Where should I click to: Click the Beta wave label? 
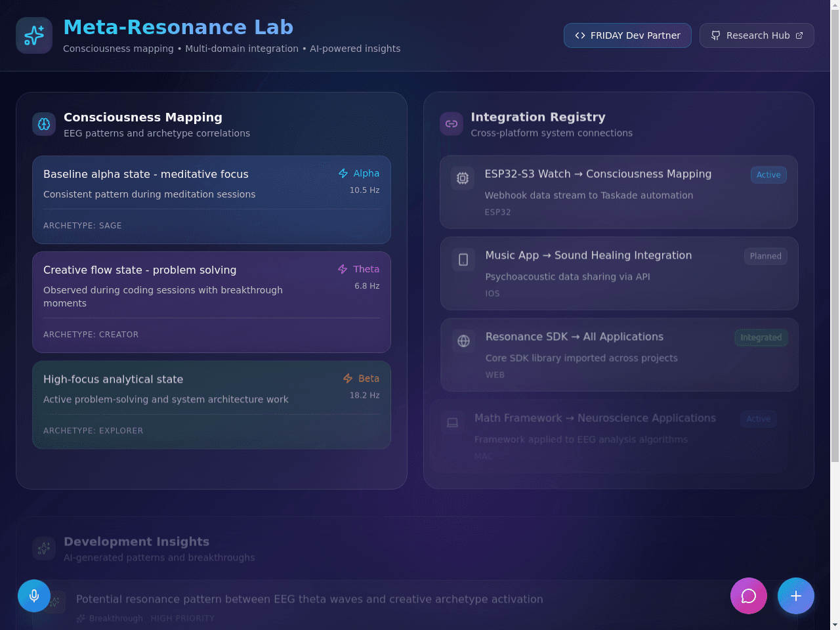(x=369, y=379)
